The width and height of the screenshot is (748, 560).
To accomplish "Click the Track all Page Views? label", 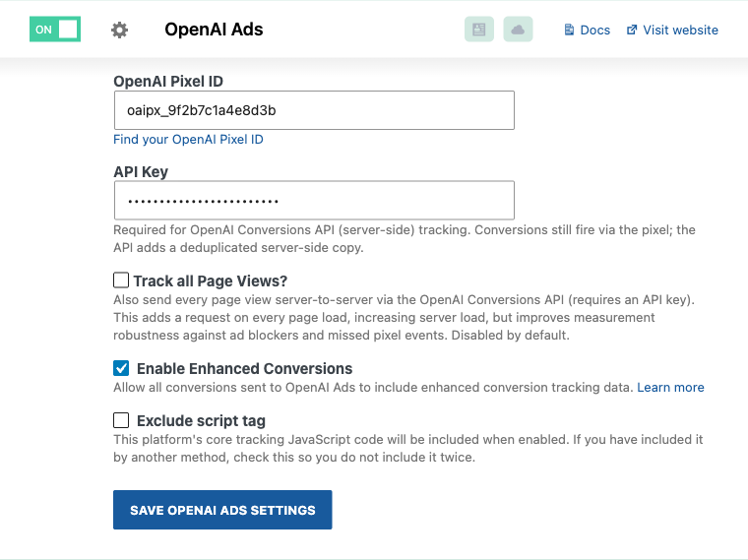I will pyautogui.click(x=211, y=280).
